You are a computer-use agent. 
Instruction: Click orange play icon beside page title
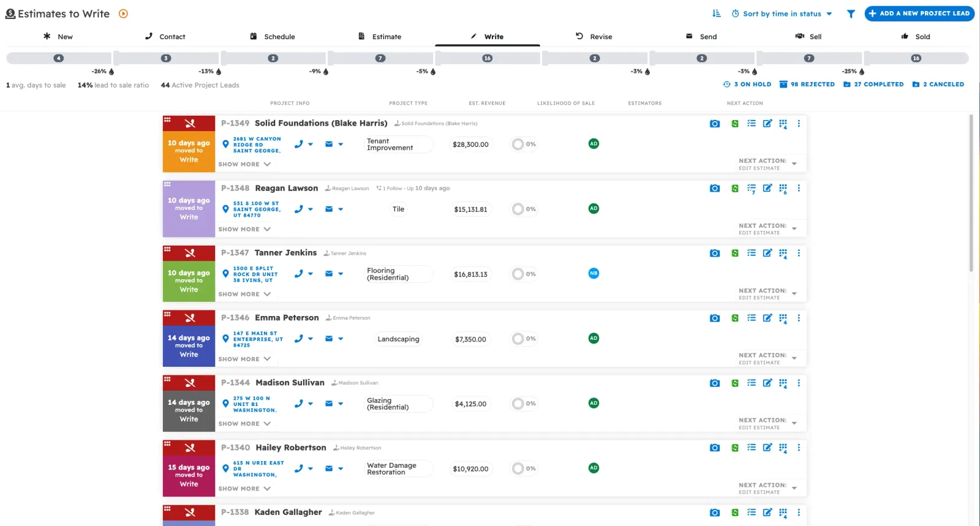(123, 13)
